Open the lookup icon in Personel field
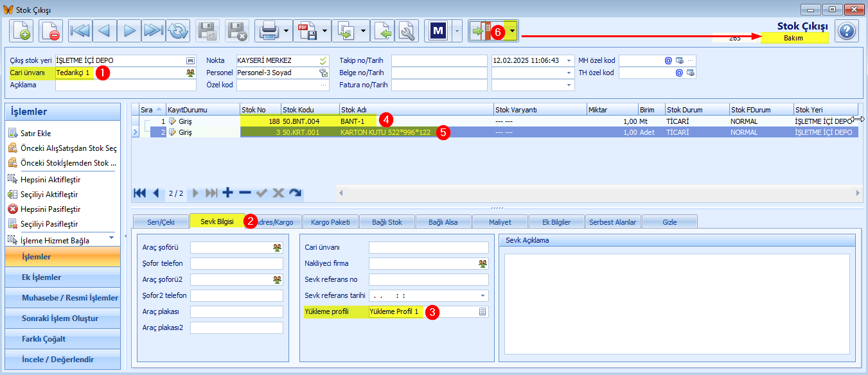This screenshot has height=375, width=868. point(324,73)
